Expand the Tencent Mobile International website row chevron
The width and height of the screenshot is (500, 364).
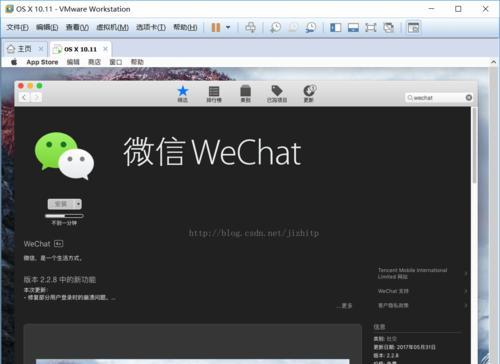(x=466, y=273)
